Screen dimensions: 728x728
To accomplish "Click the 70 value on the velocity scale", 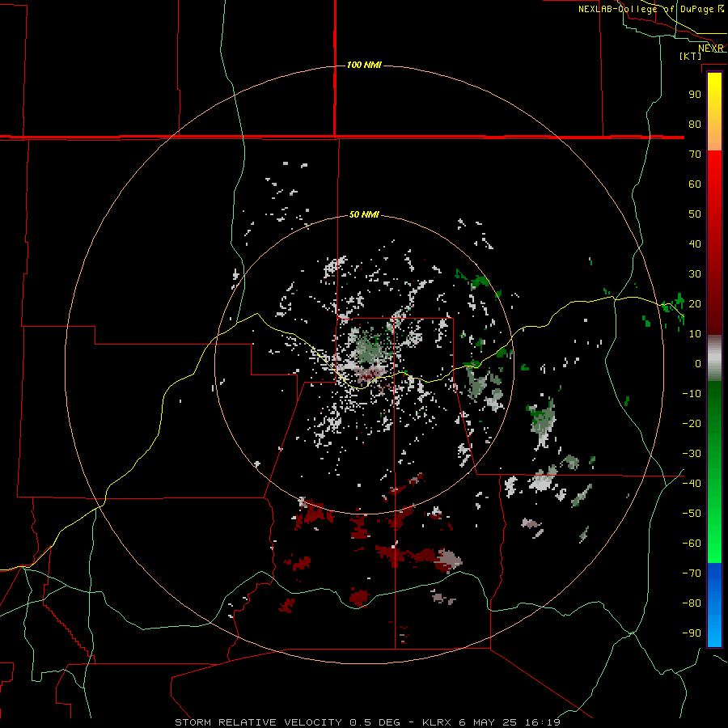I will [695, 154].
